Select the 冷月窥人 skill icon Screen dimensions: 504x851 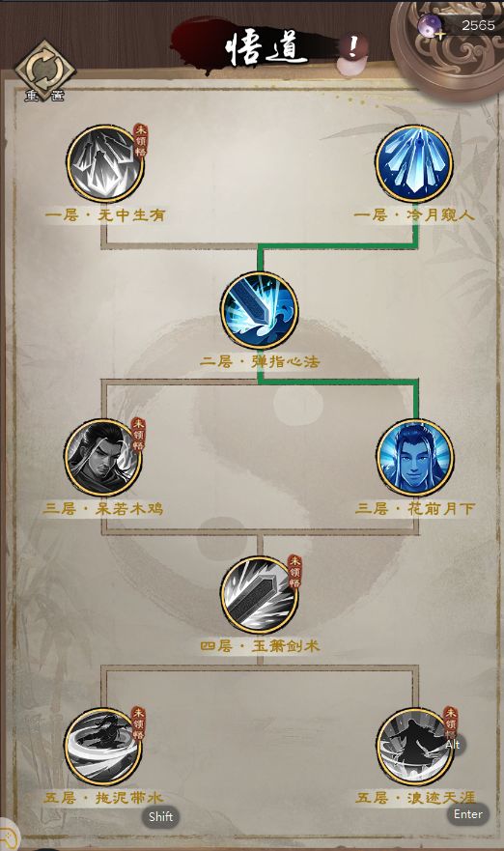[x=414, y=164]
